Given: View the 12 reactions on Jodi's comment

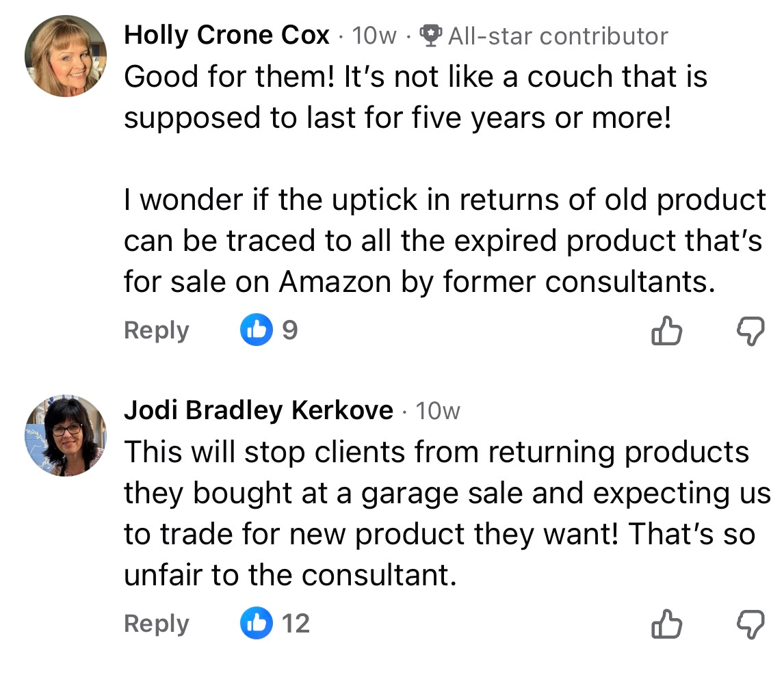Looking at the screenshot, I should pyautogui.click(x=296, y=624).
